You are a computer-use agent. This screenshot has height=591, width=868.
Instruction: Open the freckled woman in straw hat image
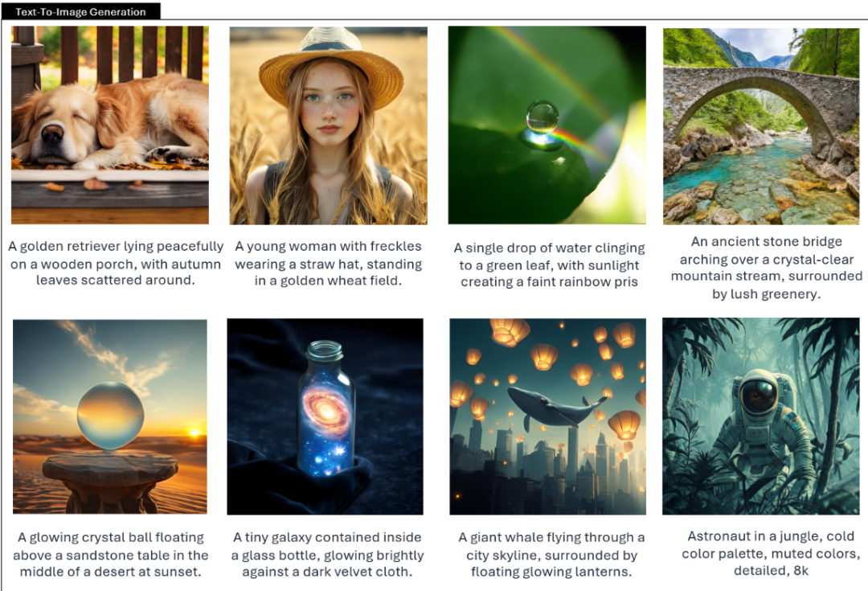click(x=328, y=125)
